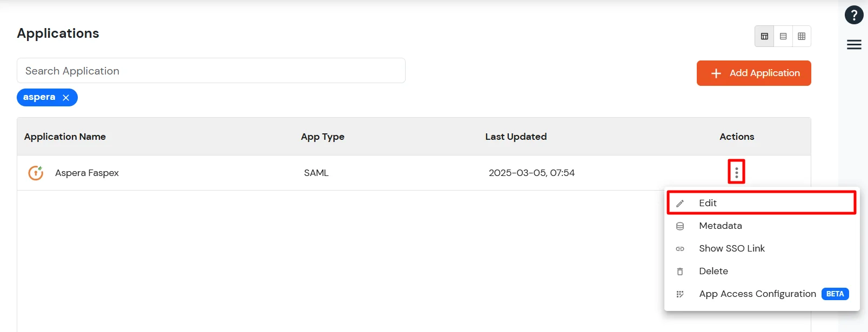868x332 pixels.
Task: Switch to the table layout view icon
Action: click(x=764, y=36)
